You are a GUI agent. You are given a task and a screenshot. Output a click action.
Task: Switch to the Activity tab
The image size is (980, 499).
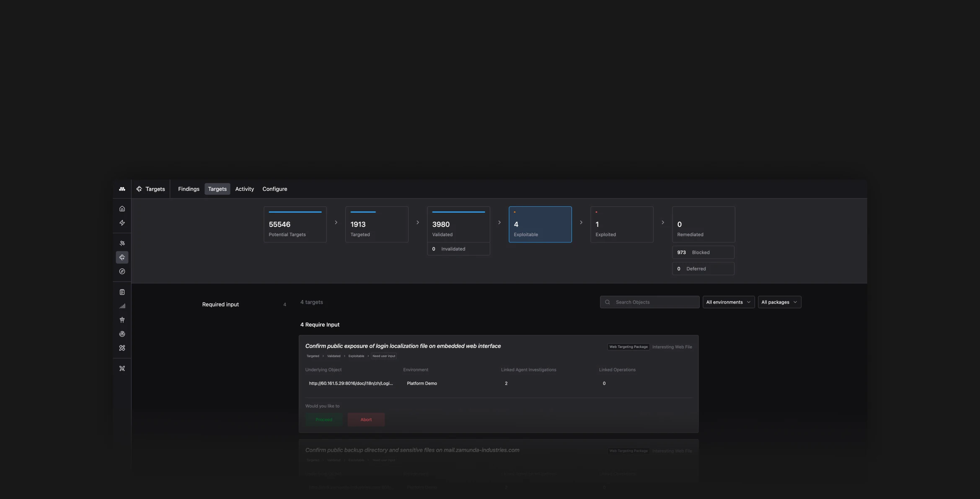click(244, 189)
